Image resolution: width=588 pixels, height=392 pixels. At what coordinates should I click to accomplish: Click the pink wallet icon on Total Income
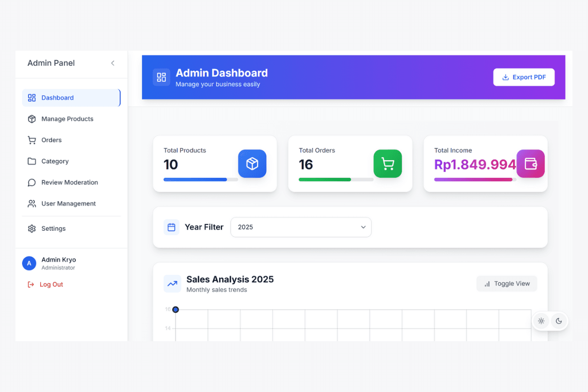pos(530,164)
